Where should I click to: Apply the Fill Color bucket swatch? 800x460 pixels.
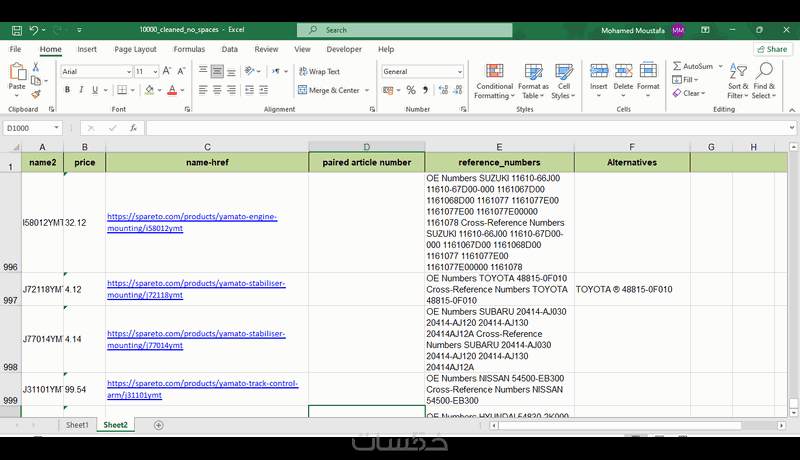click(x=149, y=90)
